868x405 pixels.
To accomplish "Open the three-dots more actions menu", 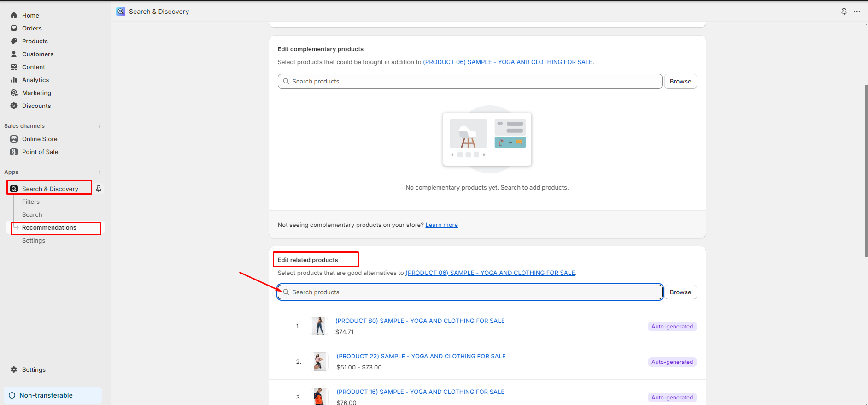I will (857, 12).
